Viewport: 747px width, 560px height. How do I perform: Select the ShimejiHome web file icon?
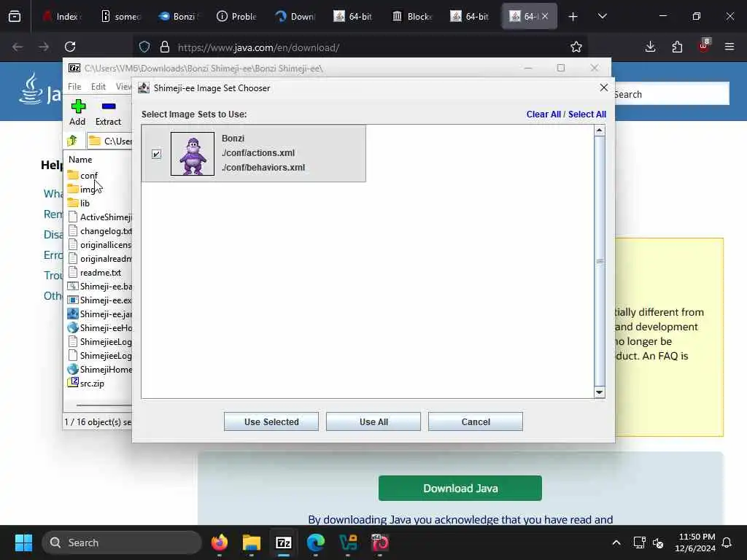[x=73, y=369]
